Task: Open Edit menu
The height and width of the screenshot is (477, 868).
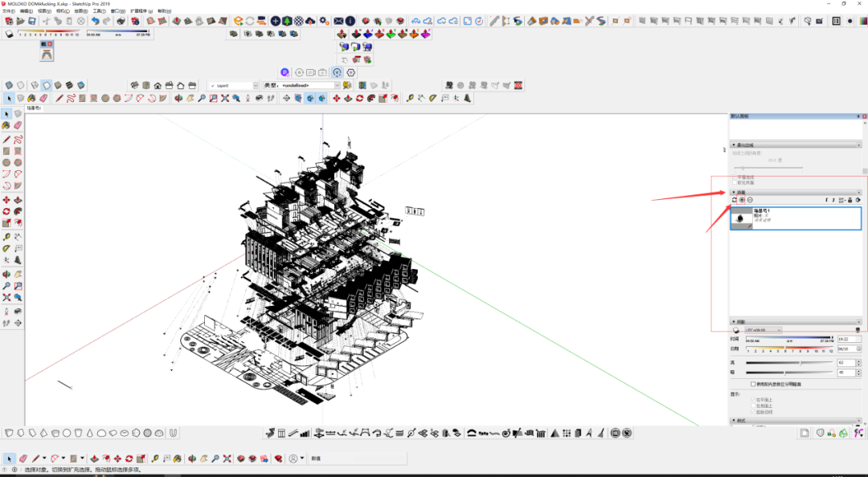Action: coord(26,11)
